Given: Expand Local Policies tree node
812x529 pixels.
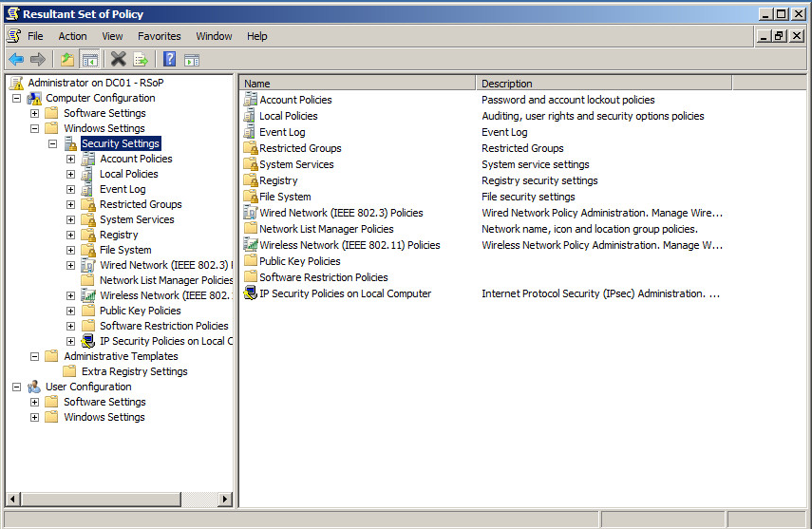Looking at the screenshot, I should click(70, 174).
